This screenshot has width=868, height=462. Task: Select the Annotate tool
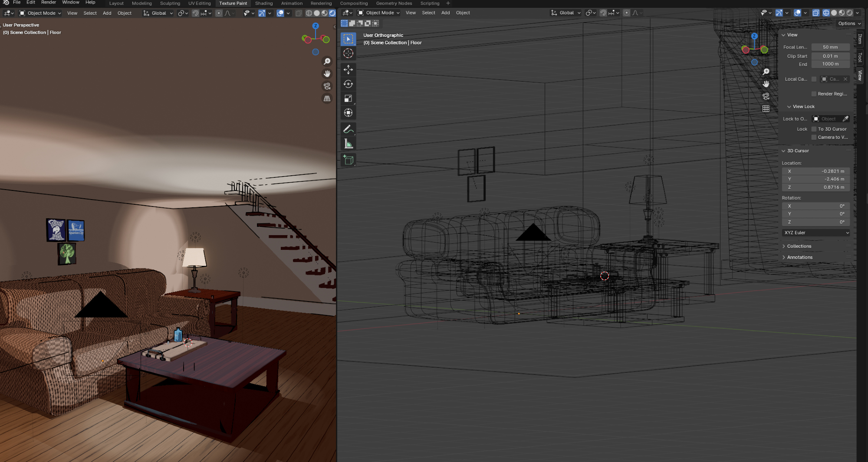[x=348, y=129]
